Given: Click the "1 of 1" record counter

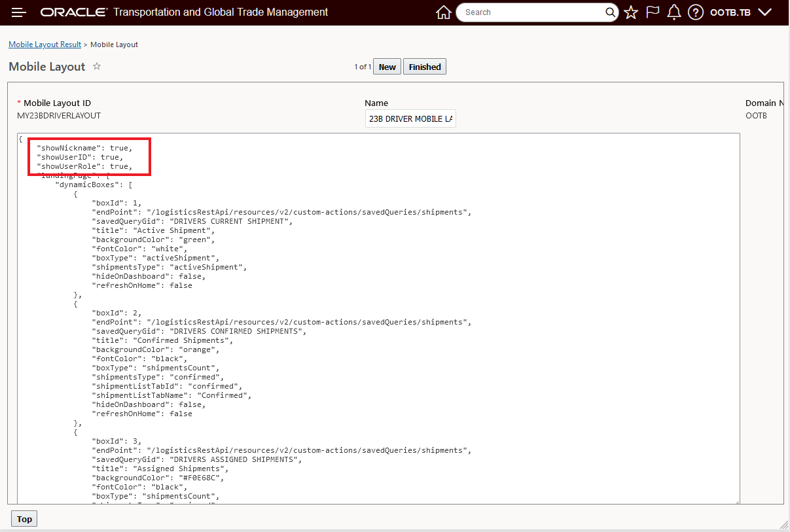Looking at the screenshot, I should pyautogui.click(x=363, y=67).
